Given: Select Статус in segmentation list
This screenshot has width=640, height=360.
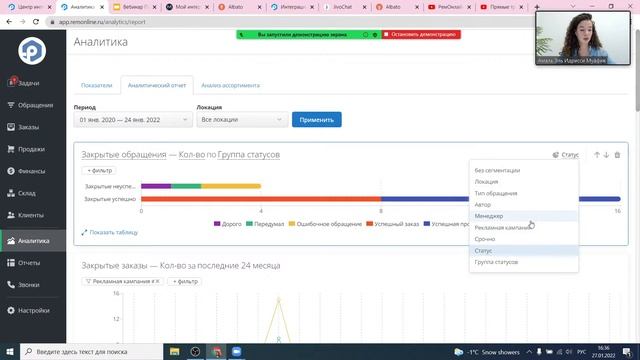Looking at the screenshot, I should 524,250.
